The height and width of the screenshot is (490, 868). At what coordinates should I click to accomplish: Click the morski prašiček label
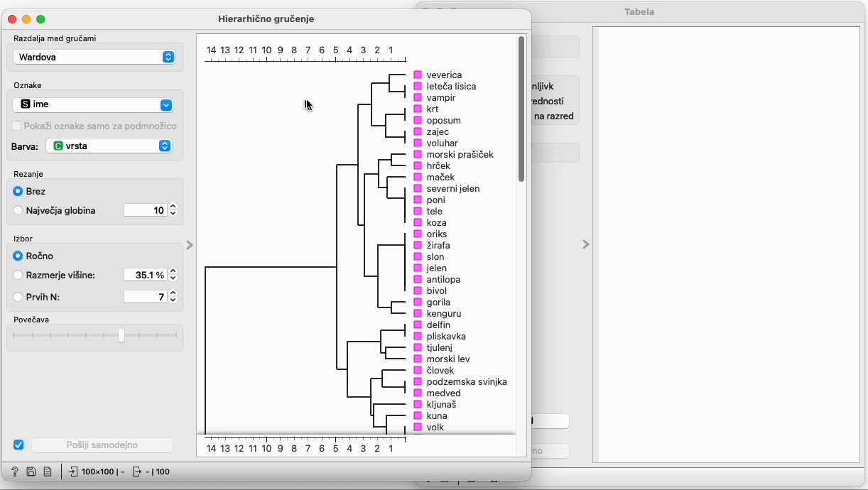(460, 154)
